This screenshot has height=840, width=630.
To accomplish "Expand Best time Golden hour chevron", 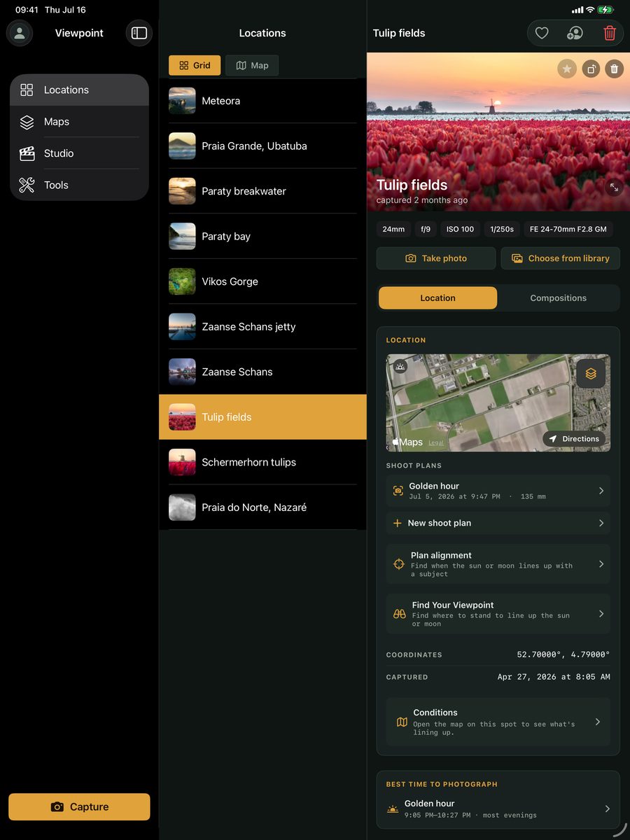I will click(x=607, y=808).
